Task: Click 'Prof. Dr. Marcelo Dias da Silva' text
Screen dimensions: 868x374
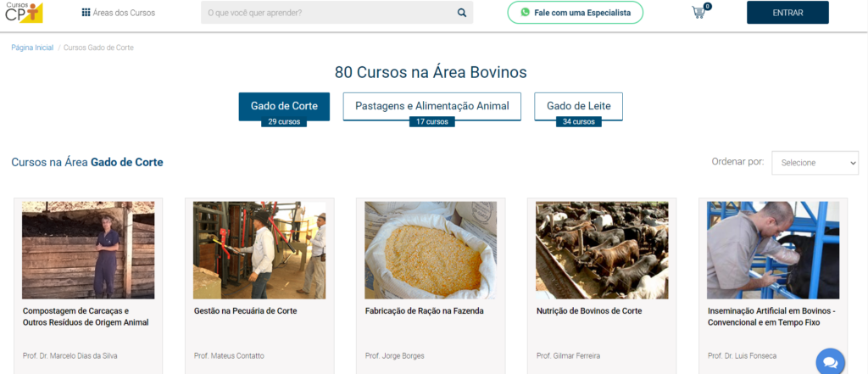Action: 70,355
